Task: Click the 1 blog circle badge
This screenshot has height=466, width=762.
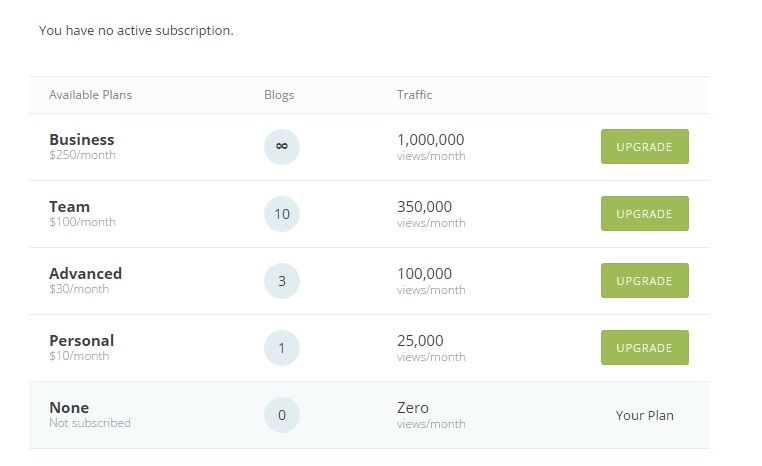Action: pyautogui.click(x=282, y=348)
